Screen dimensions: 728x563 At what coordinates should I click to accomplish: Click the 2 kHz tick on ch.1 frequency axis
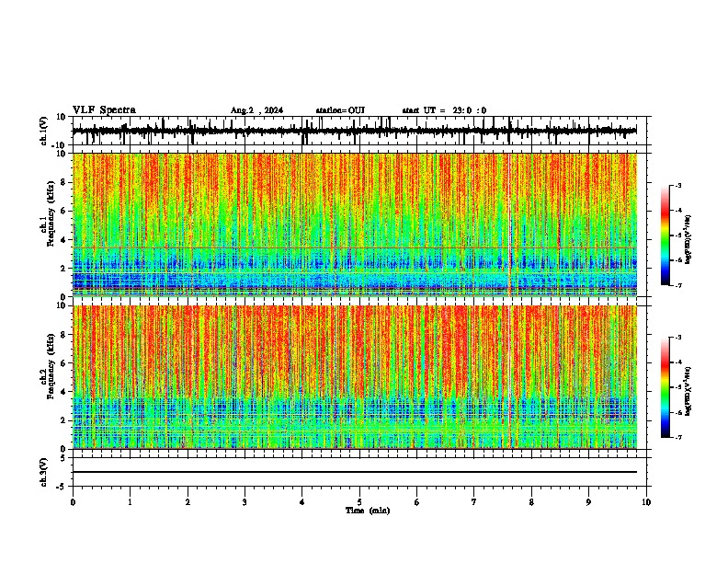point(64,268)
